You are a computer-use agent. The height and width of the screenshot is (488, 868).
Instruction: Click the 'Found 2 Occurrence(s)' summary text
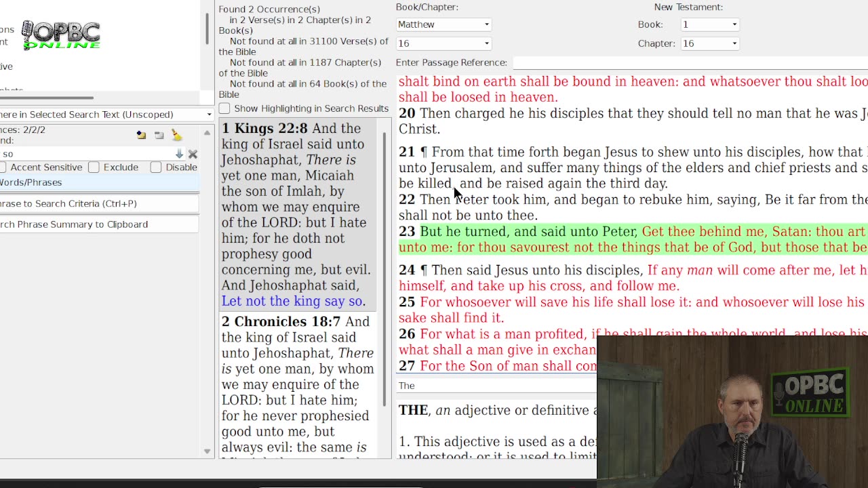(x=269, y=9)
